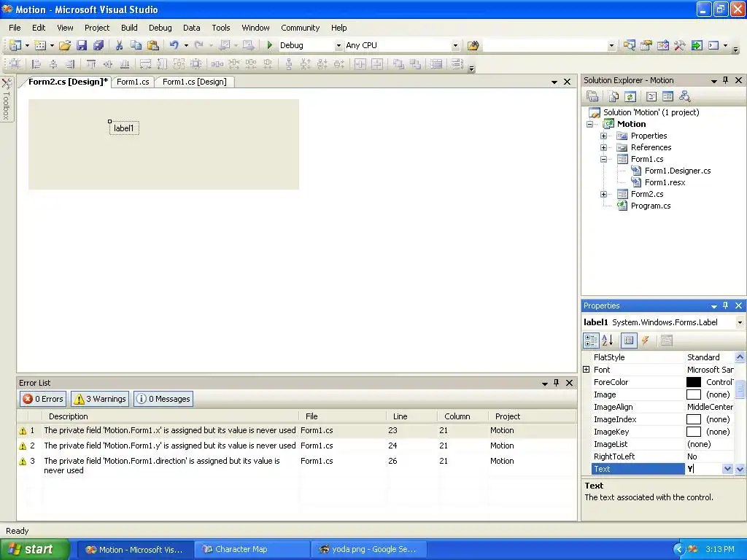Start debugging with green play icon
Image resolution: width=747 pixels, height=560 pixels.
(x=270, y=45)
